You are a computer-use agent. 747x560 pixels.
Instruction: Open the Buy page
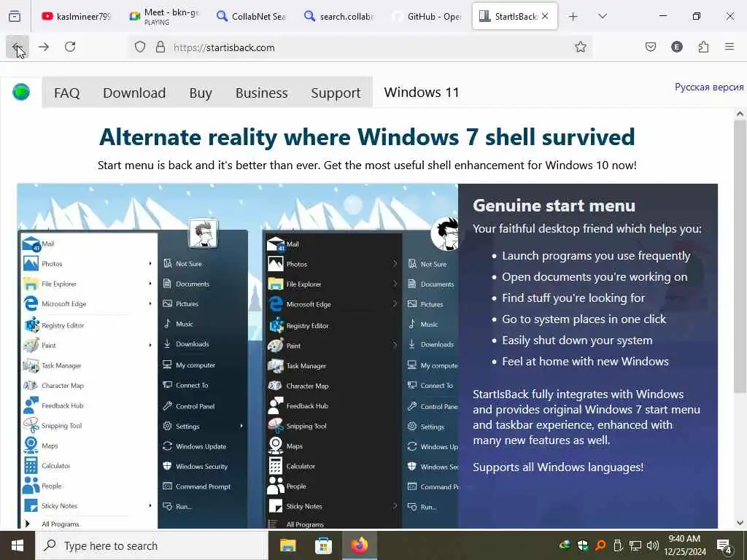201,93
